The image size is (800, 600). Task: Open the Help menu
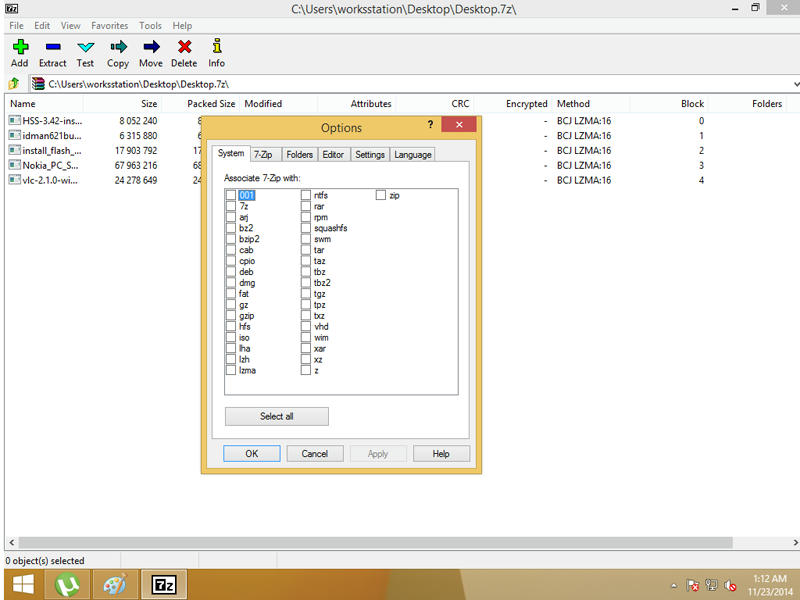click(x=182, y=26)
